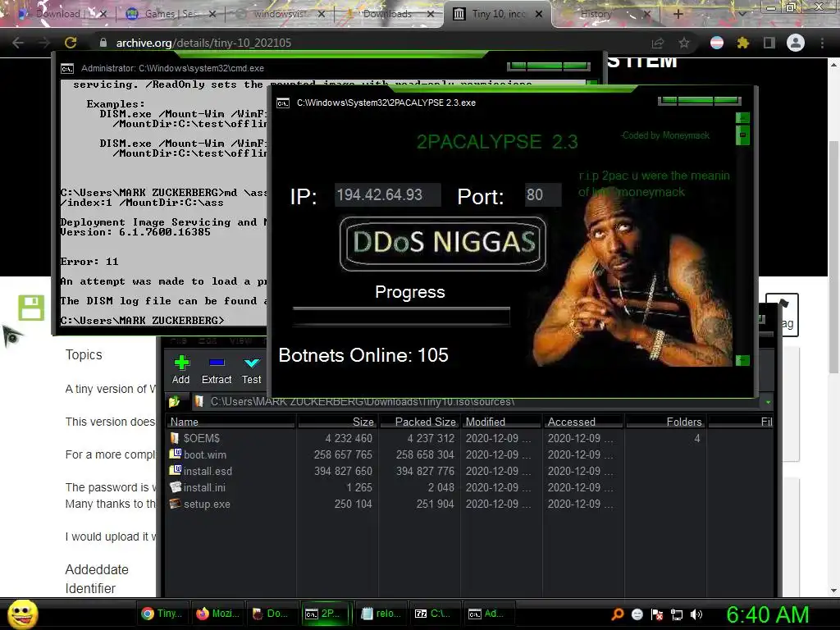
Task: Toggle Chrome side panel icon
Action: point(769,43)
